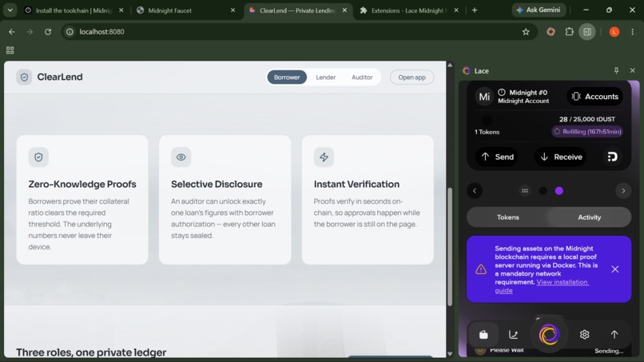Switch to Activity tab in Lace
644x362 pixels.
coord(590,217)
